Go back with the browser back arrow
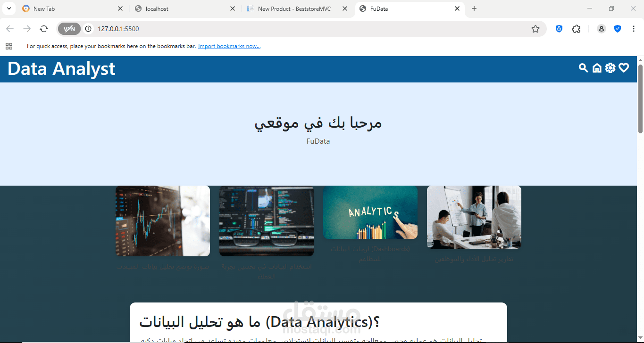Viewport: 644px width, 343px height. [10, 29]
